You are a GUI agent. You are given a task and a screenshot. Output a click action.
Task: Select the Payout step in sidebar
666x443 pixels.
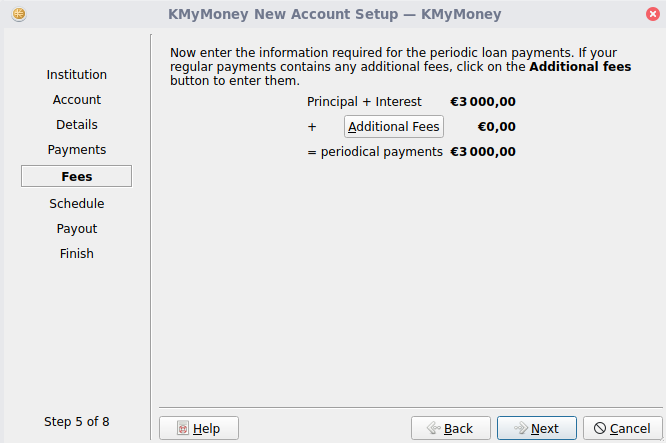77,228
